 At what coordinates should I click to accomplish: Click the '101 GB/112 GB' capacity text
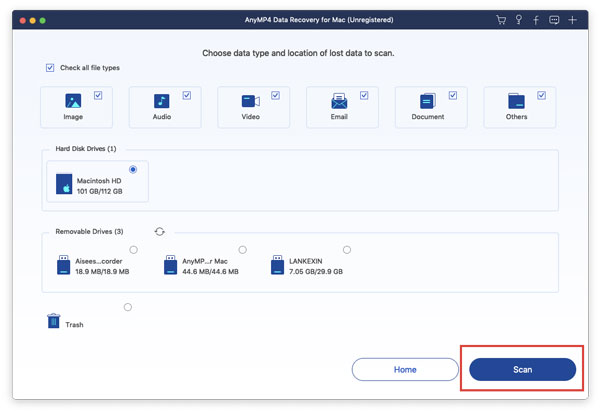coord(99,191)
